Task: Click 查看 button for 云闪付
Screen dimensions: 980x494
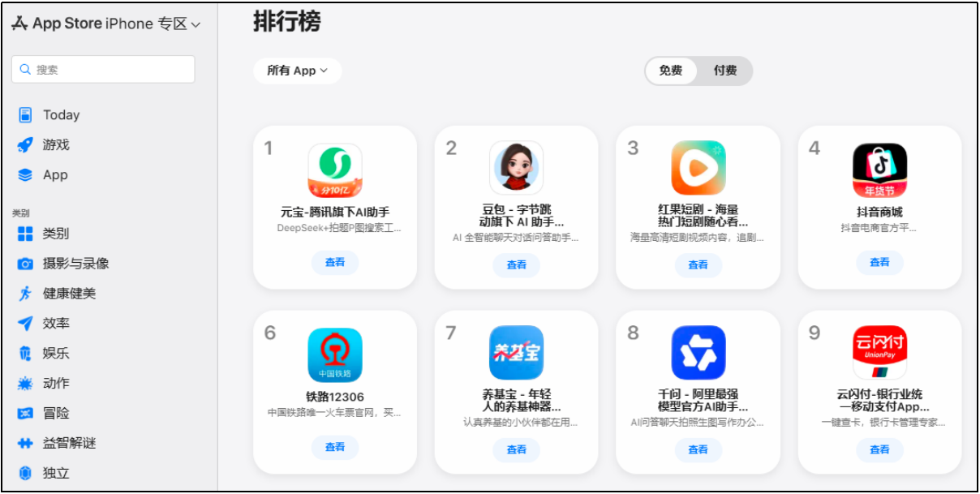Action: [x=880, y=449]
